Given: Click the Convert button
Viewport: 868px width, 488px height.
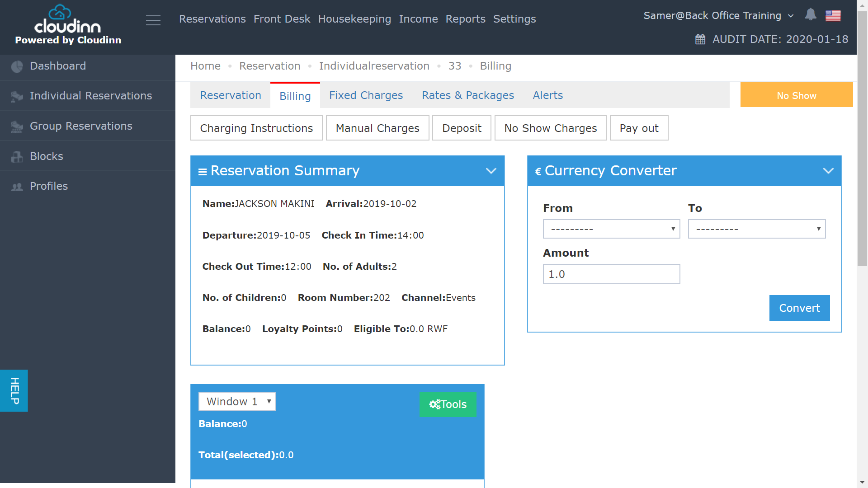Looking at the screenshot, I should [x=800, y=308].
